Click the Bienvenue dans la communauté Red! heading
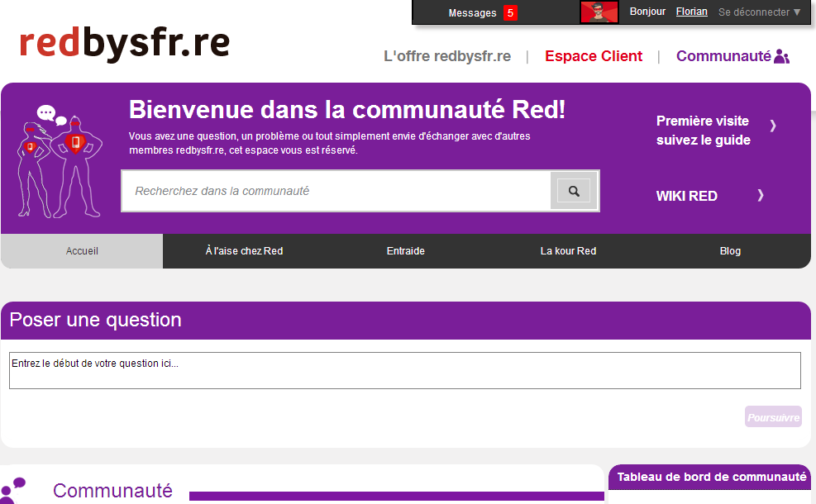The image size is (816, 504). point(347,110)
